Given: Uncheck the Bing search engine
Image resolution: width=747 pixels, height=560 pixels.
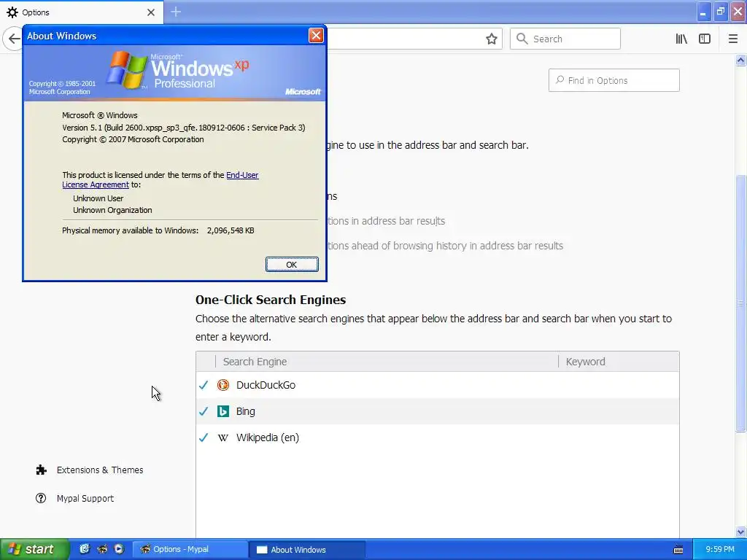Looking at the screenshot, I should coord(204,411).
